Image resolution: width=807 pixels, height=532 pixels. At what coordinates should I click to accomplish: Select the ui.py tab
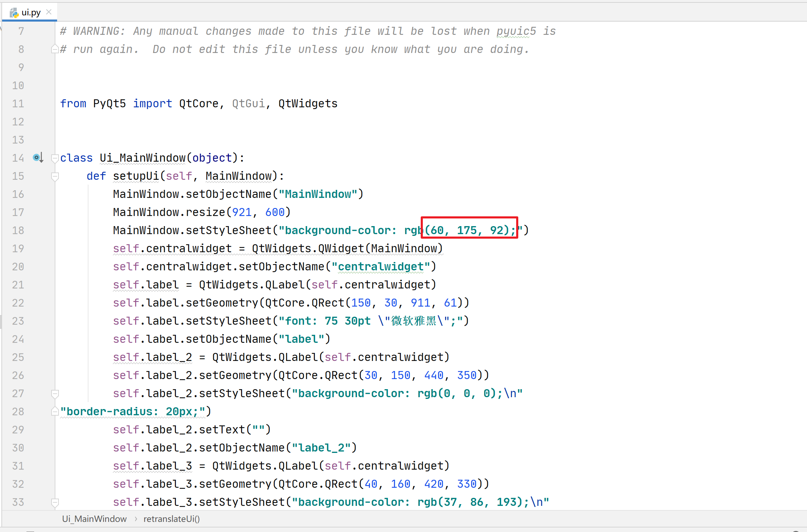[31, 13]
